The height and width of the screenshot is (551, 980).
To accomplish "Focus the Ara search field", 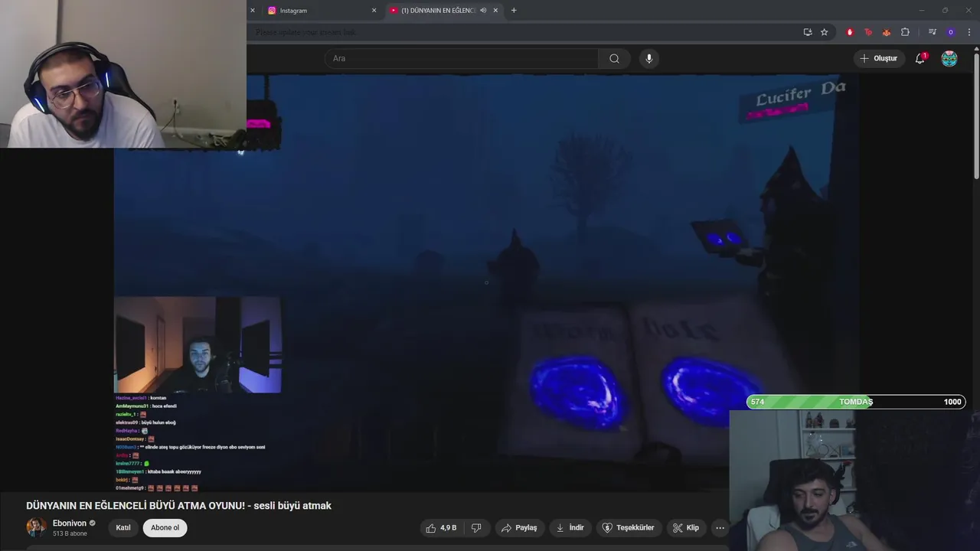I will tap(462, 58).
